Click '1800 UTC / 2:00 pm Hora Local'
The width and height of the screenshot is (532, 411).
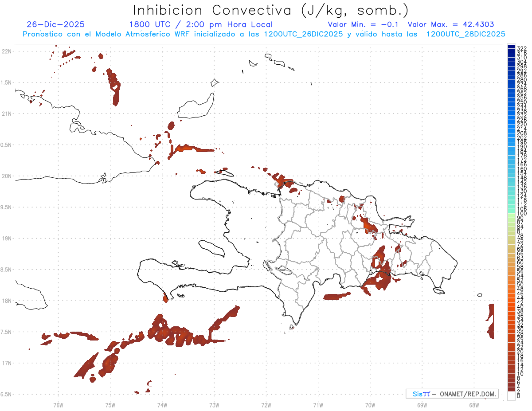(201, 25)
